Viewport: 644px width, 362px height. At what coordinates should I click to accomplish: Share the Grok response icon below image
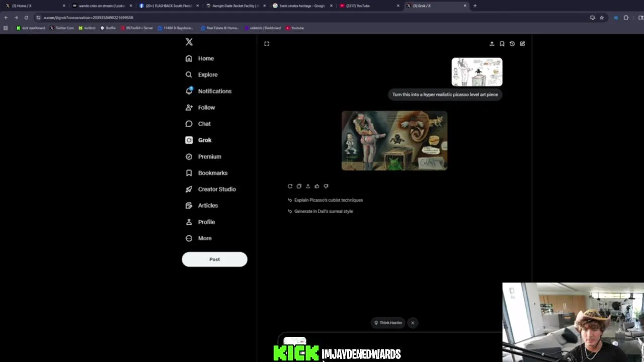click(x=308, y=186)
